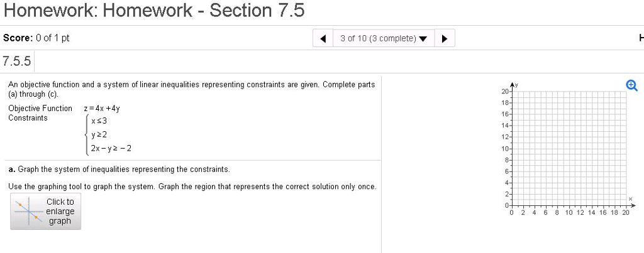Click the origin point of the graph

pos(514,205)
